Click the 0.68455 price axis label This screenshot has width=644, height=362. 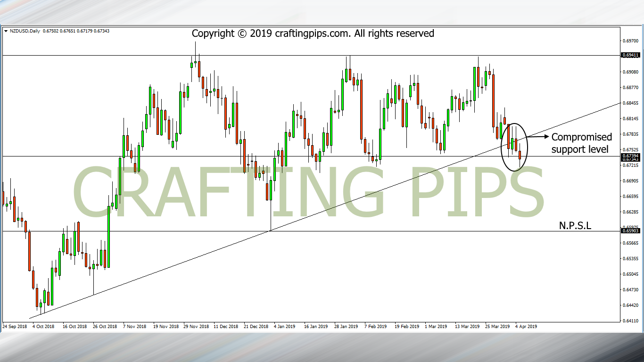click(630, 103)
